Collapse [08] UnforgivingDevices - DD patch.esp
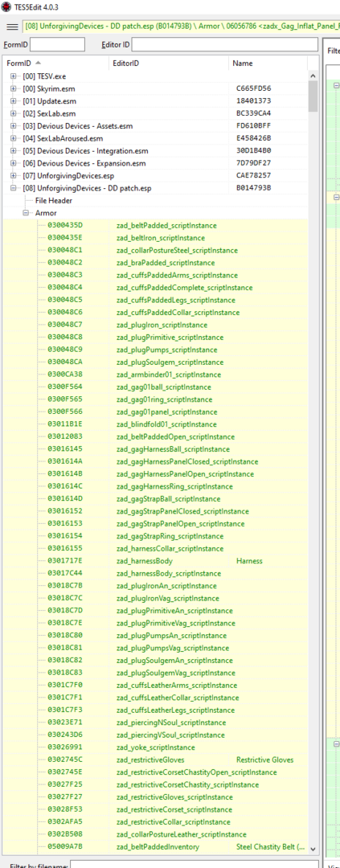The width and height of the screenshot is (340, 868). 14,188
